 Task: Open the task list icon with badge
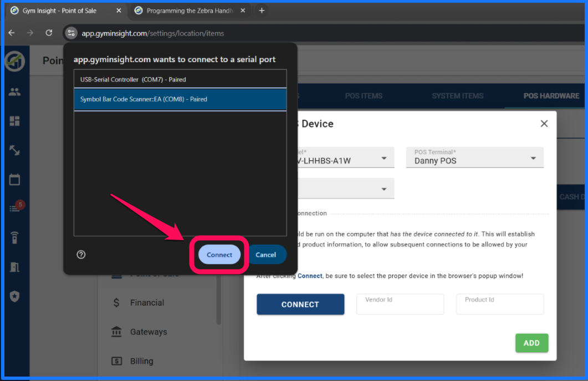point(16,207)
